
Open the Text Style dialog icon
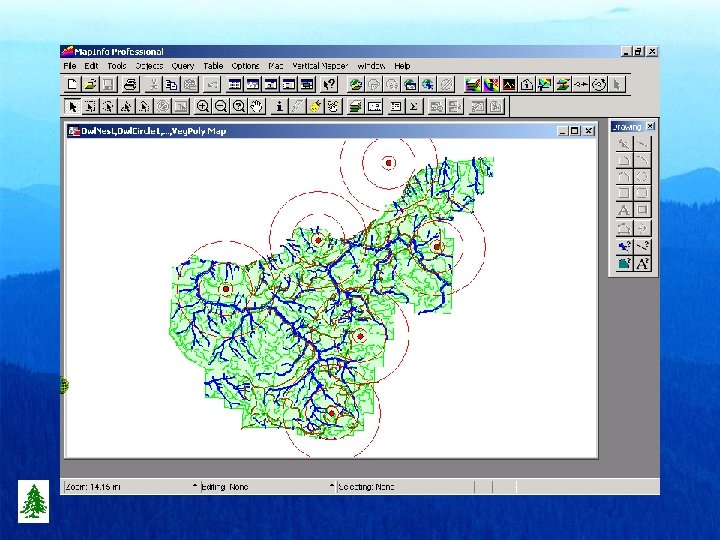pyautogui.click(x=643, y=264)
